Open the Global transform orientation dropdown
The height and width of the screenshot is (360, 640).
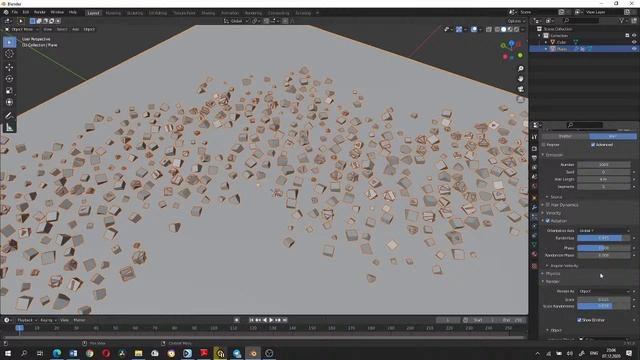coord(236,21)
